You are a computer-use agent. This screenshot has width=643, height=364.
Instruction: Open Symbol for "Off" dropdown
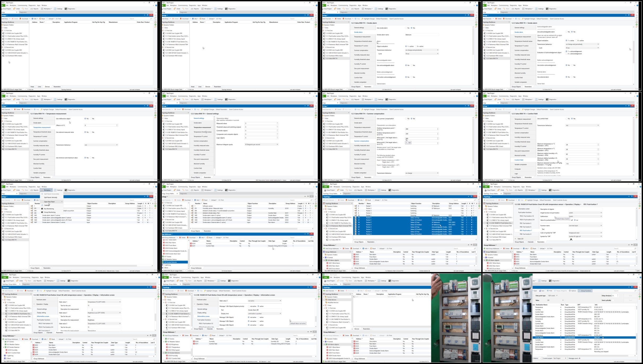pos(585,236)
